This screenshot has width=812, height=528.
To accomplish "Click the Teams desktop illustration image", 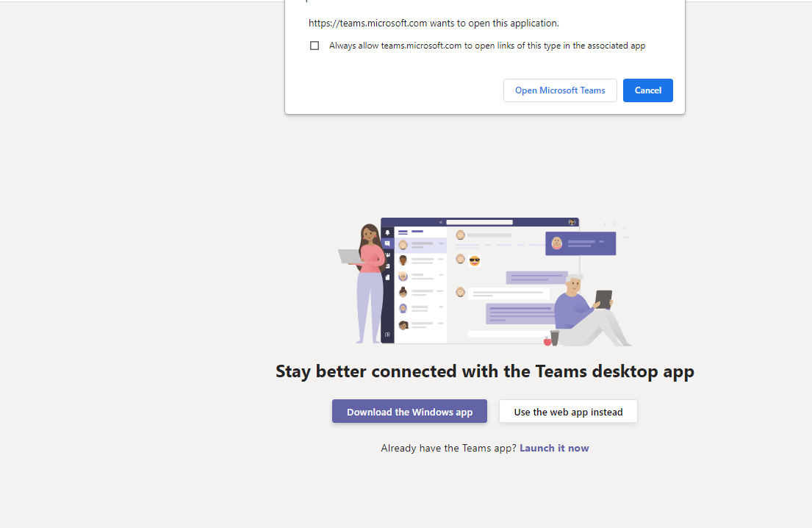I will [485, 282].
